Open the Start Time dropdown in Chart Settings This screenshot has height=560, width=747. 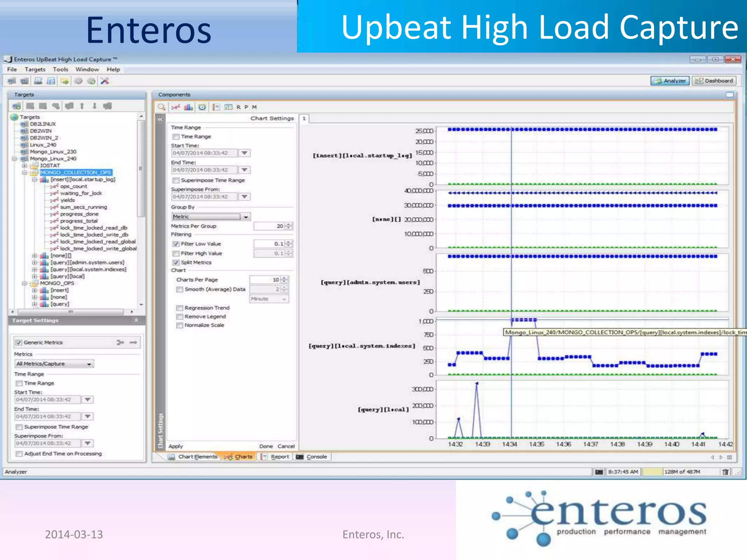[244, 153]
